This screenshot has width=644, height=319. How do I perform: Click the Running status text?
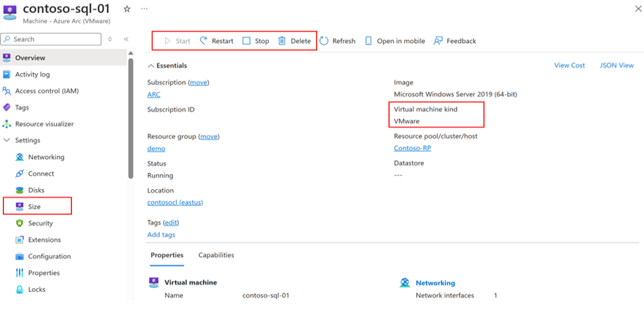[x=161, y=175]
